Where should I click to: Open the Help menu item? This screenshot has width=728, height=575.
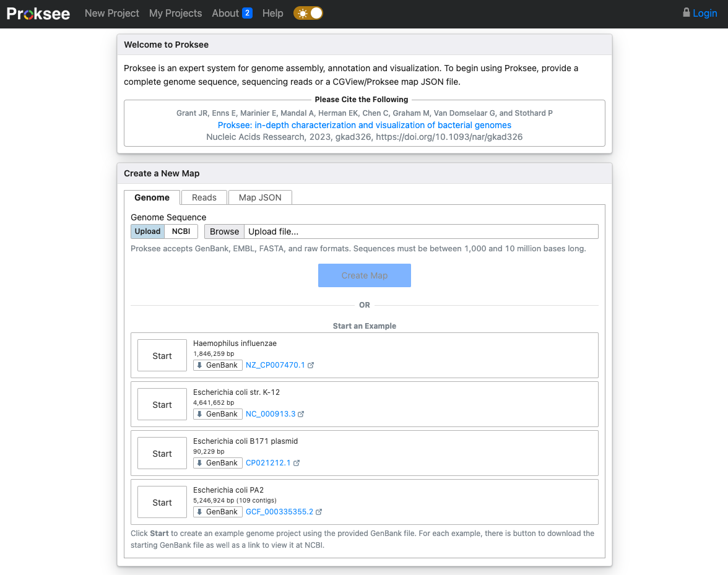(272, 14)
